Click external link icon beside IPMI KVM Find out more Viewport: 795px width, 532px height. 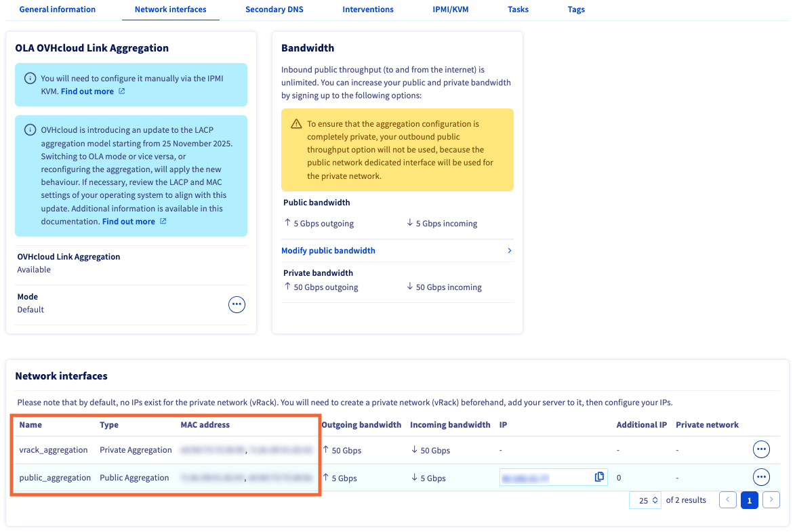click(122, 91)
